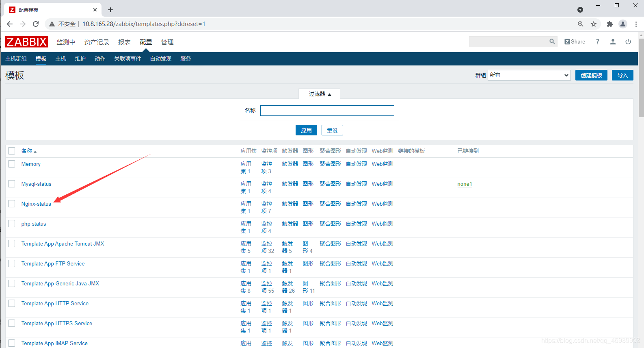The width and height of the screenshot is (644, 348).
Task: Open the Nginx-status template link
Action: [x=36, y=204]
